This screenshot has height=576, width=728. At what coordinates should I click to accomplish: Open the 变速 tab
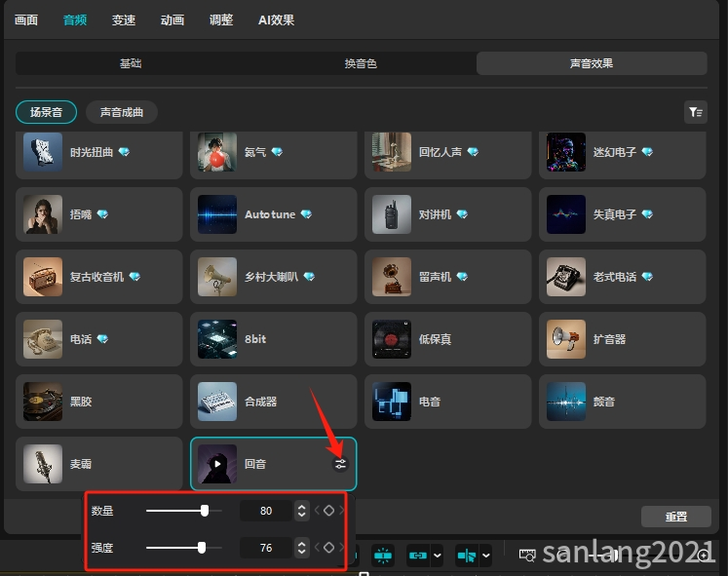tap(124, 19)
